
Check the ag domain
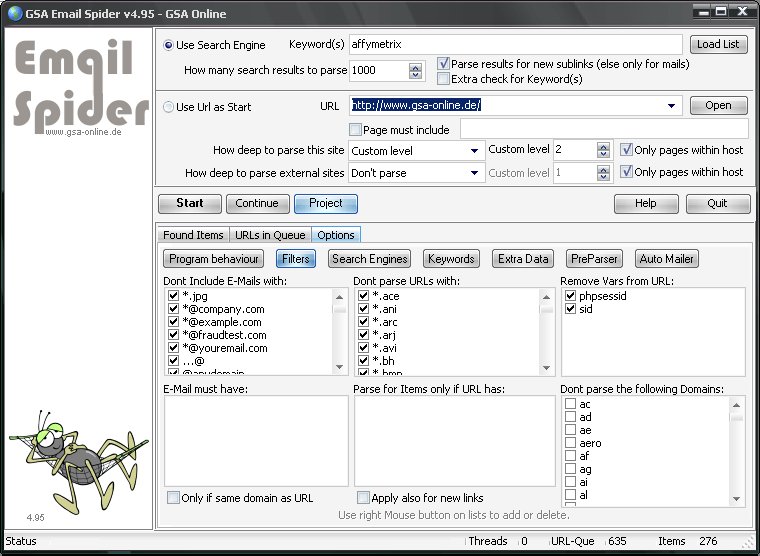(x=570, y=469)
